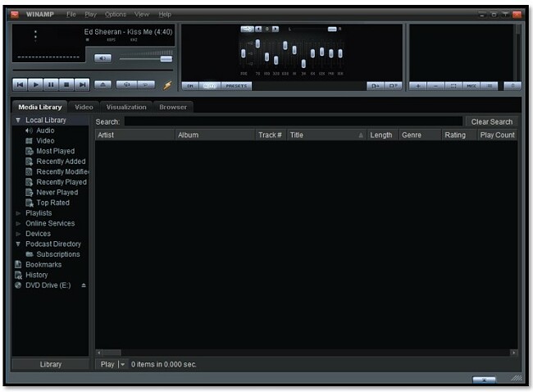Click the orange lightning bolt icon
This screenshot has height=392, width=533.
[x=167, y=85]
